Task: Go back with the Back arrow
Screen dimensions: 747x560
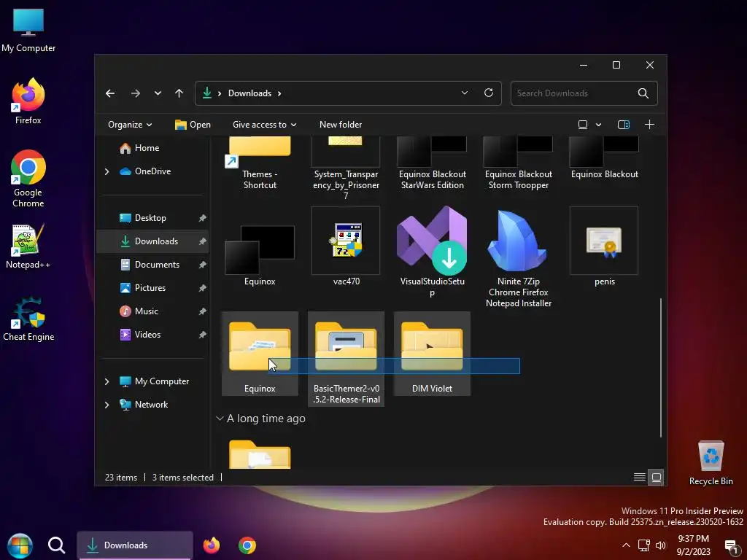Action: tap(110, 93)
